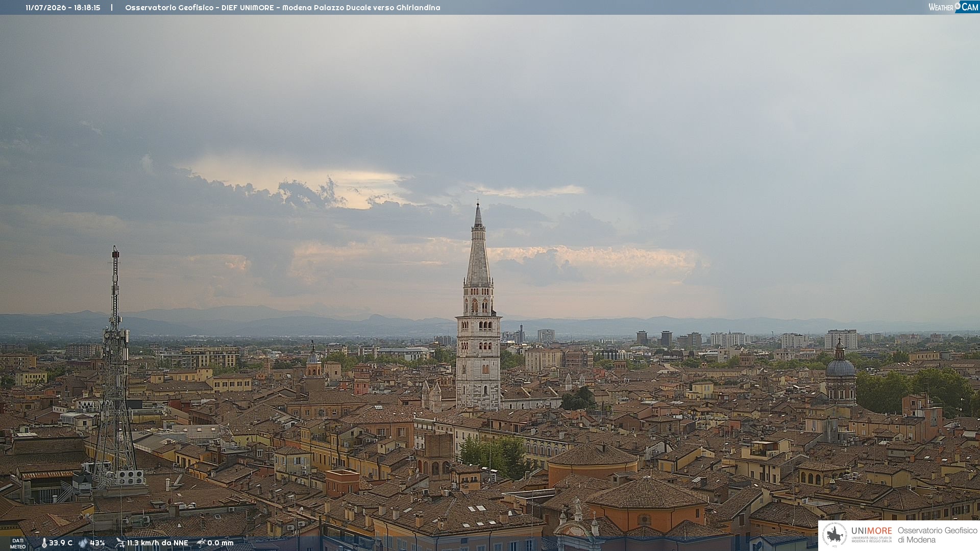Select the 33.9 C temperature reading
The height and width of the screenshot is (551, 980).
tap(61, 543)
